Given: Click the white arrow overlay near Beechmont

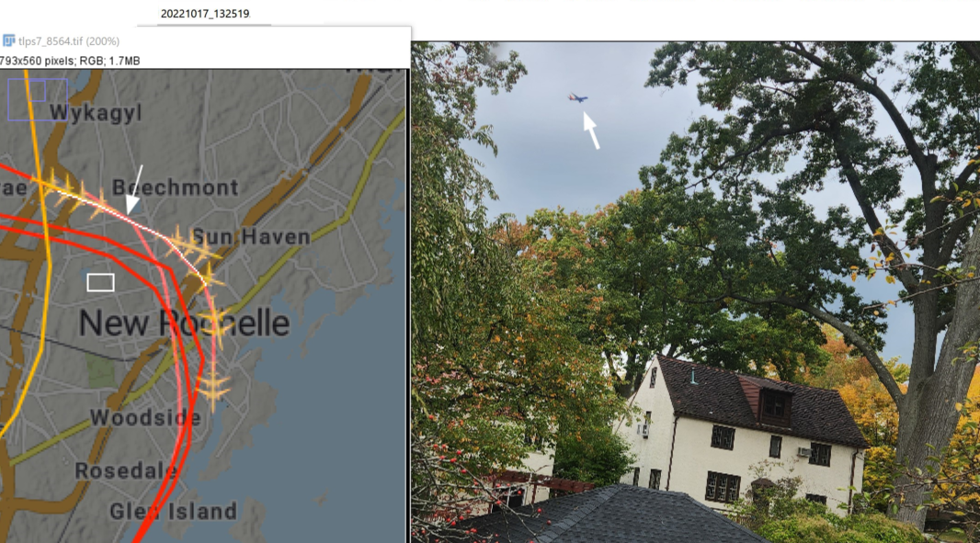Looking at the screenshot, I should point(134,190).
